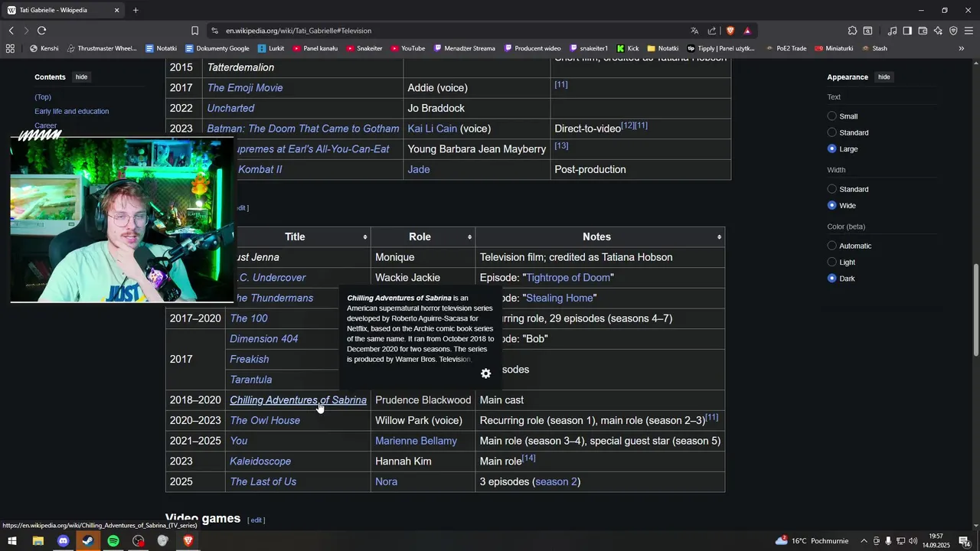Open reference [14] next to Kaleidoscope
Viewport: 980px width, 551px height.
[x=528, y=458]
